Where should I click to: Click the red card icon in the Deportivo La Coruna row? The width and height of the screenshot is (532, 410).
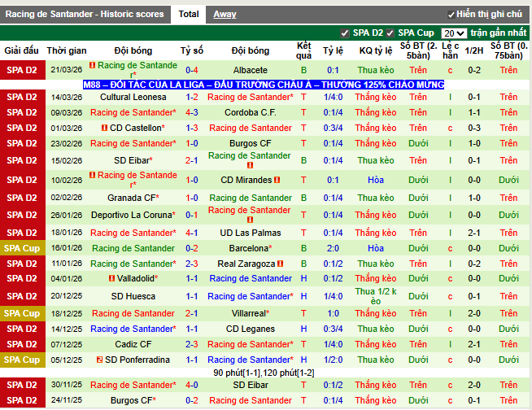[250, 220]
